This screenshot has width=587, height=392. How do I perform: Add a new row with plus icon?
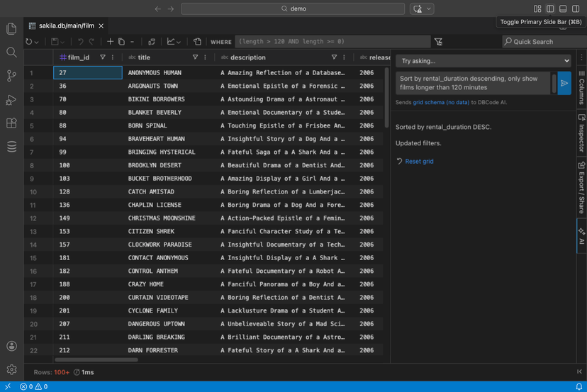click(x=110, y=42)
